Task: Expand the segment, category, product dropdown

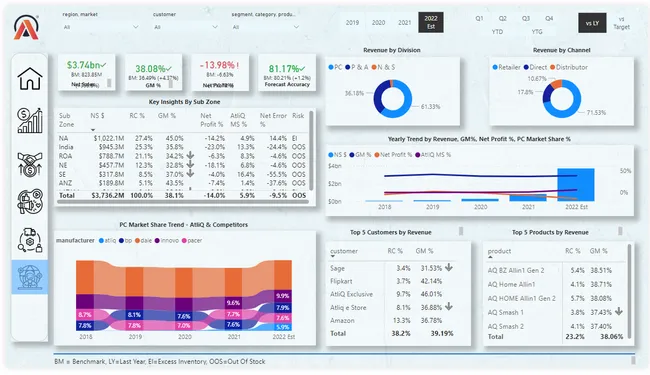Action: coord(296,27)
